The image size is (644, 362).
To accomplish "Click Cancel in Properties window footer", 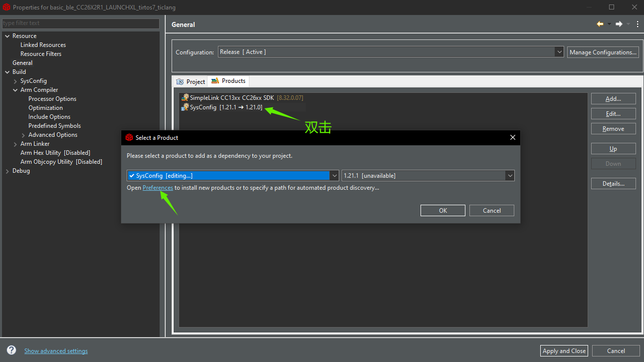I will pos(616,351).
